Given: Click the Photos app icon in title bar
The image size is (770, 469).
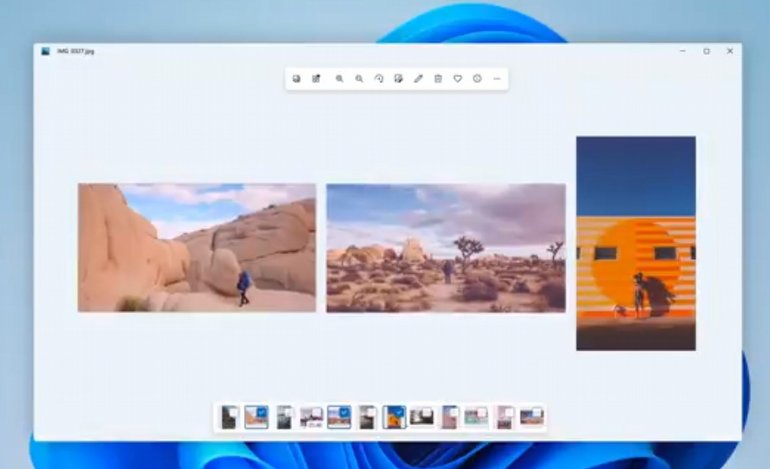Looking at the screenshot, I should point(46,51).
